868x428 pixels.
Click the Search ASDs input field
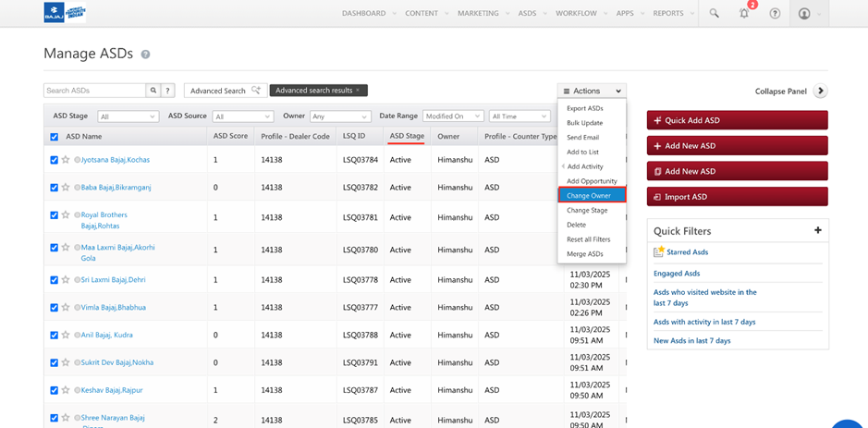point(94,91)
